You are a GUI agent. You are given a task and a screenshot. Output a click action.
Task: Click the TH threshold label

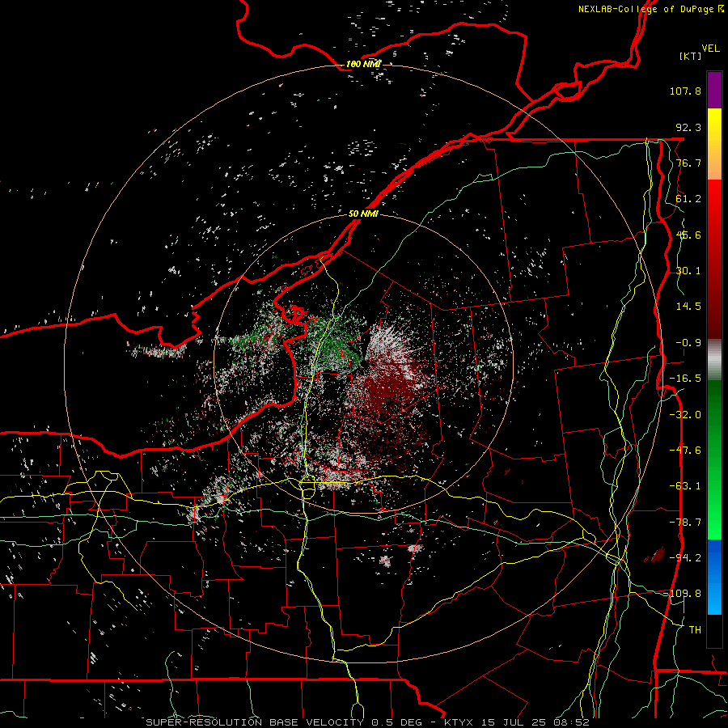pos(695,630)
